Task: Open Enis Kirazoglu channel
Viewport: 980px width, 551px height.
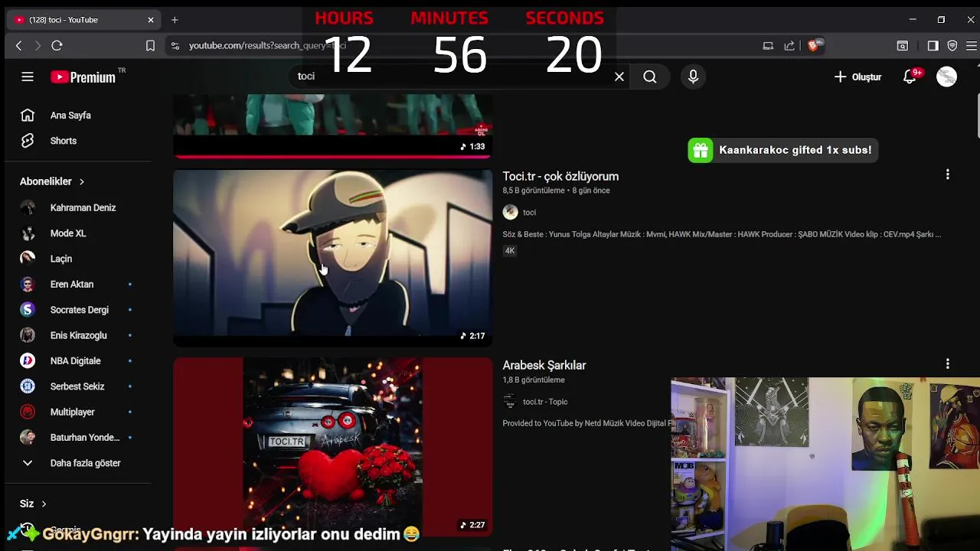Action: [78, 335]
